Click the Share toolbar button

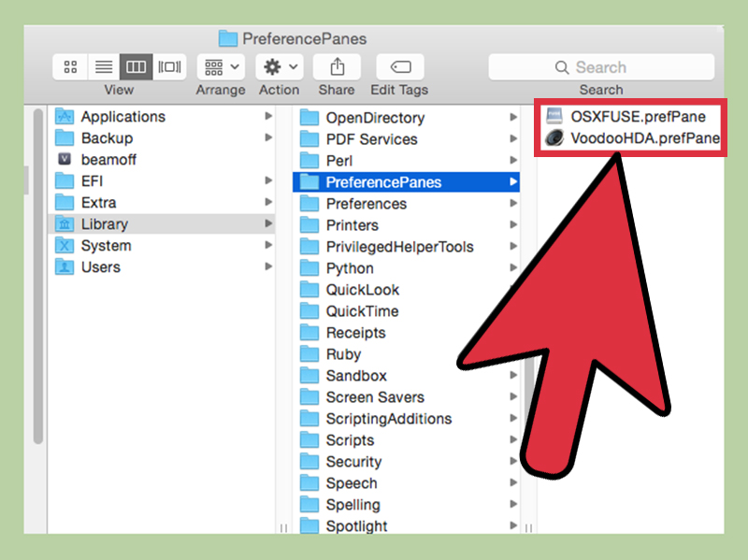pos(337,66)
